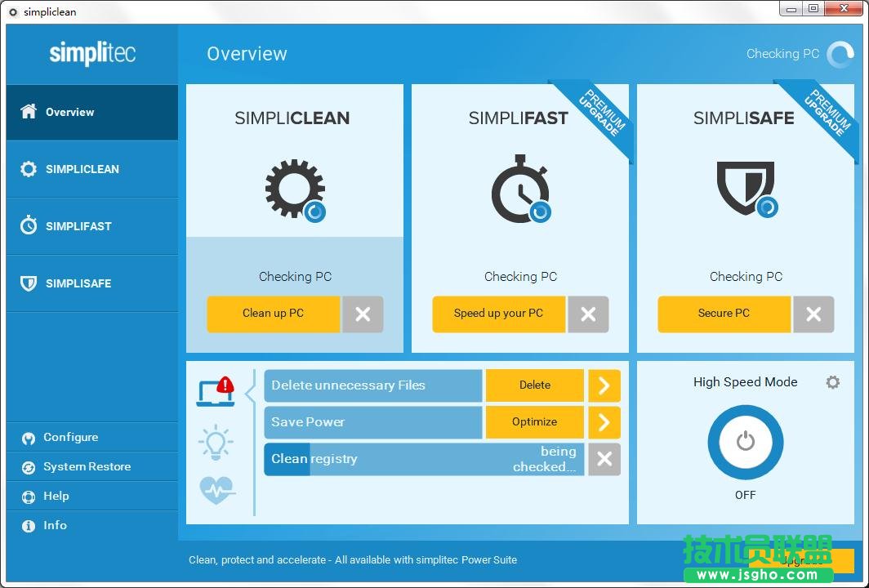Toggle High Speed Mode power button
This screenshot has height=588, width=869.
coord(745,442)
